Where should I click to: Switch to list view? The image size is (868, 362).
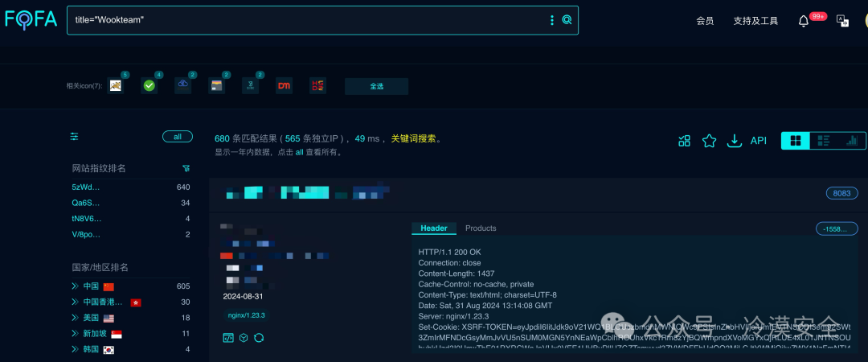coord(824,141)
